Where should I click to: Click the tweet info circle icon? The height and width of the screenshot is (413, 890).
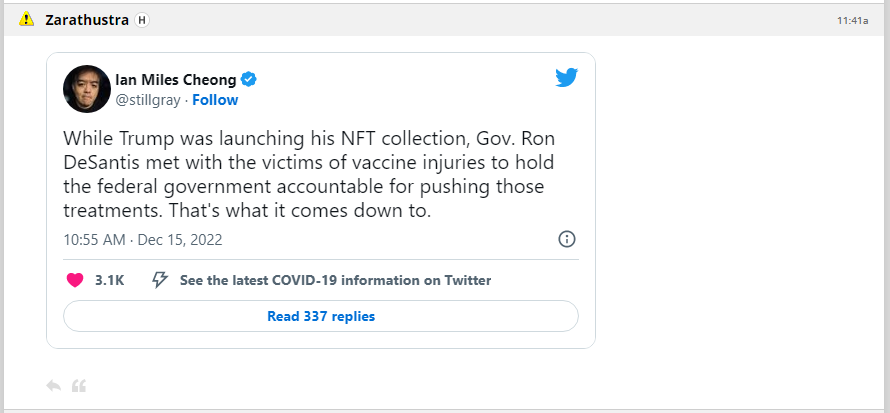click(x=566, y=239)
